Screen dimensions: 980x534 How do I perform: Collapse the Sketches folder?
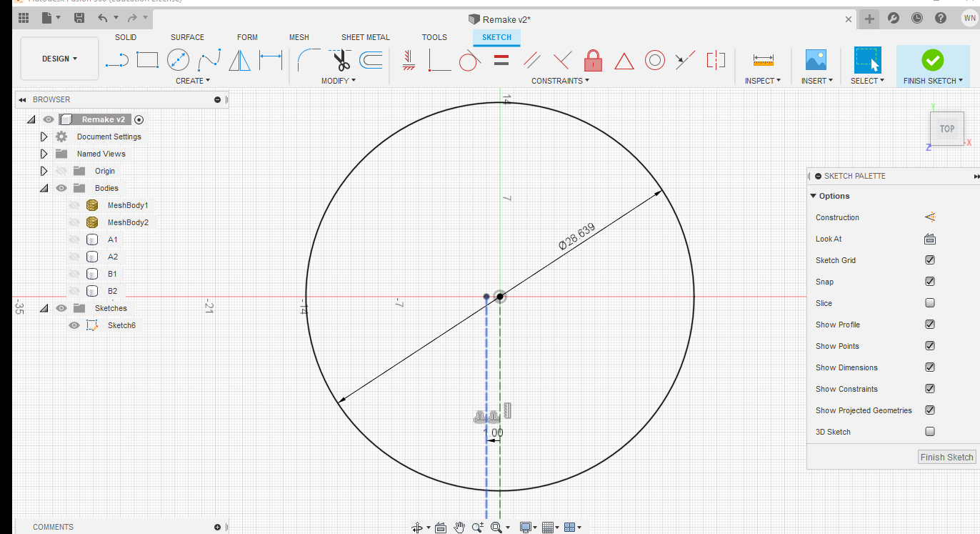pos(44,308)
